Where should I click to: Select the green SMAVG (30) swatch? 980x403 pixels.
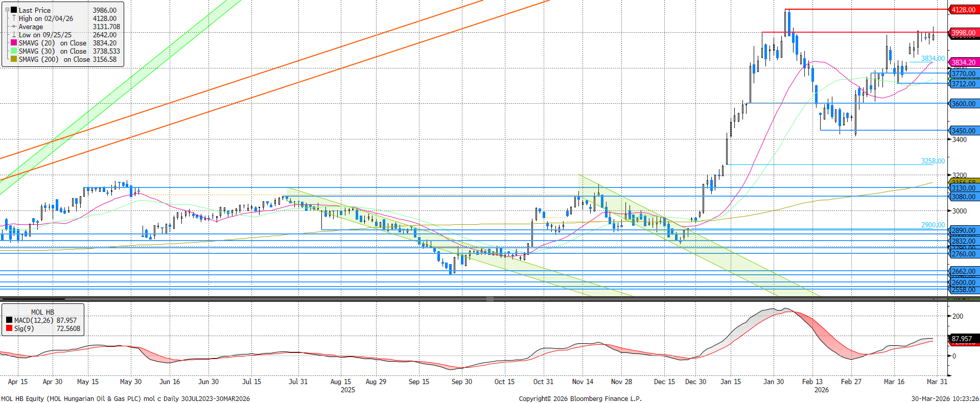click(14, 51)
